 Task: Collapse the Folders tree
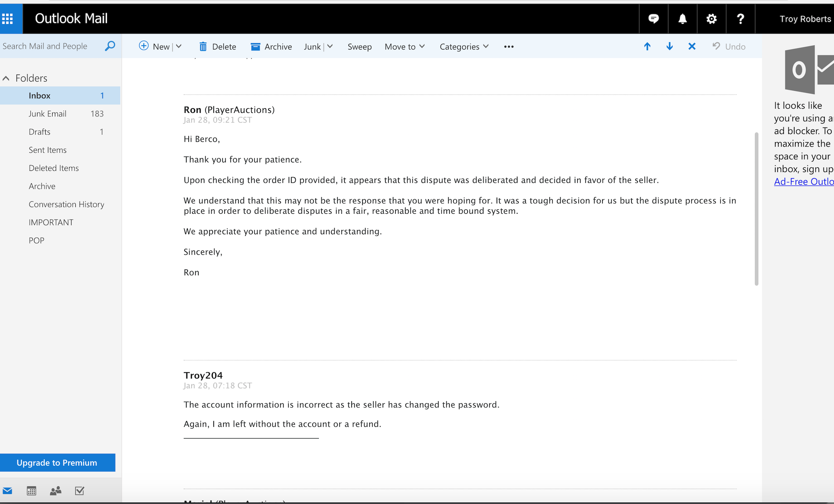coord(6,78)
